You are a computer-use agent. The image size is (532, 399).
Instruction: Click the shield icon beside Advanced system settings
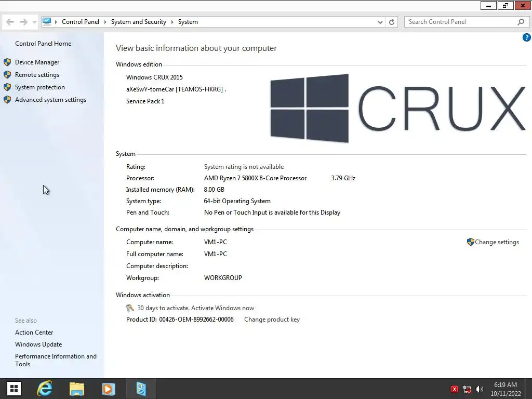(x=7, y=100)
